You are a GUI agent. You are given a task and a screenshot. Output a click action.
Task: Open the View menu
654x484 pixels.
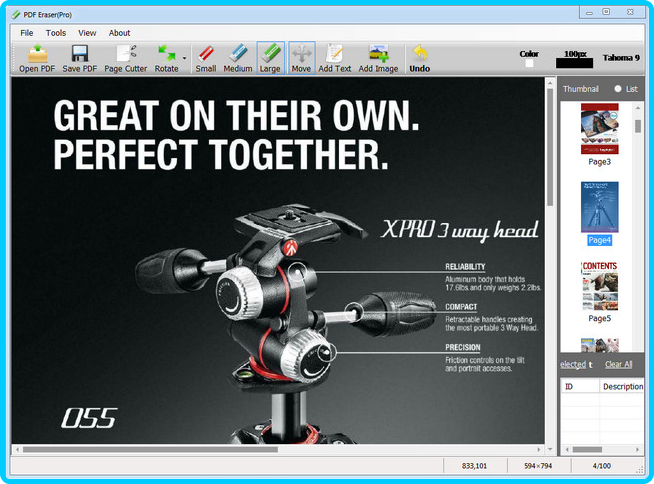(87, 33)
